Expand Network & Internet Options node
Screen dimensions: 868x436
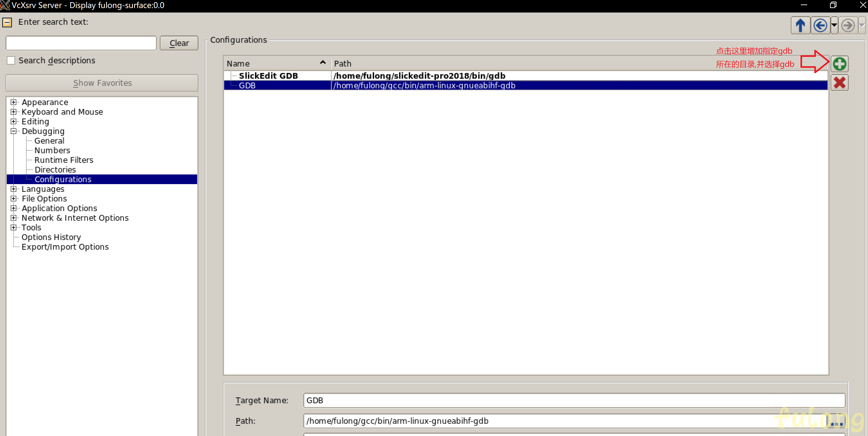(x=14, y=218)
